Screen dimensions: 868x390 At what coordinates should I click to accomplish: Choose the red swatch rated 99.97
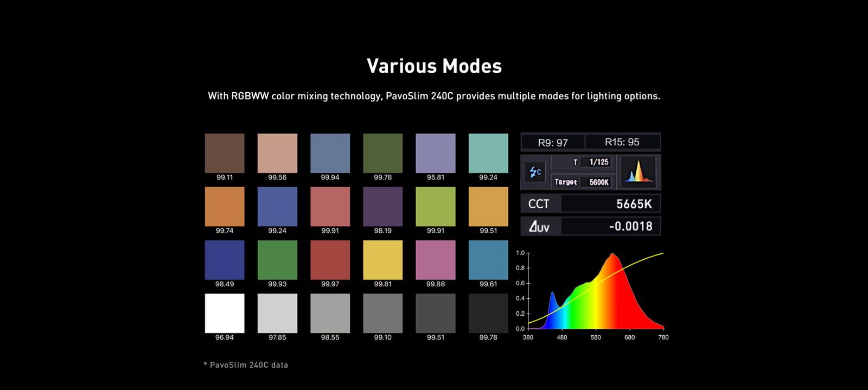pos(330,260)
